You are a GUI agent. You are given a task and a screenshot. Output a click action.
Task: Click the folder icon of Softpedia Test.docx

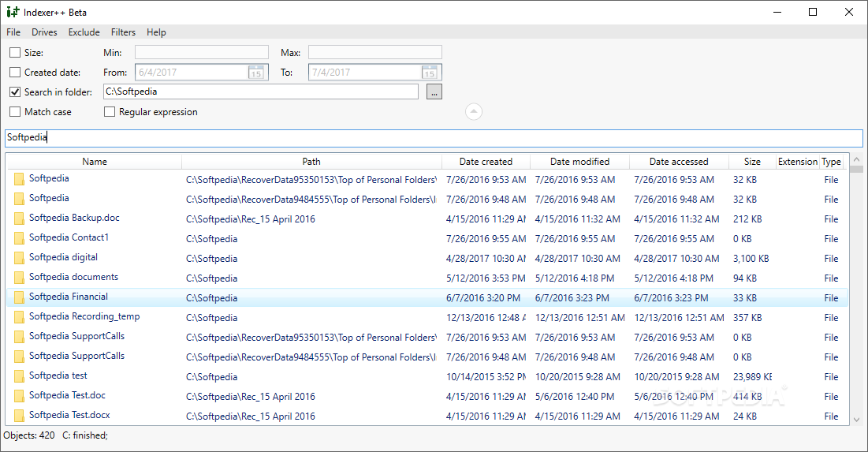coord(20,416)
